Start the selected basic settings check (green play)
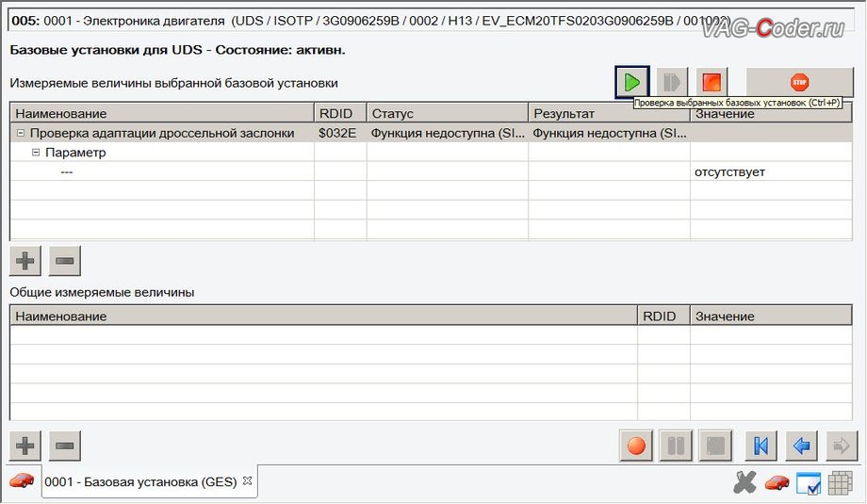The height and width of the screenshot is (504, 867). tap(632, 82)
